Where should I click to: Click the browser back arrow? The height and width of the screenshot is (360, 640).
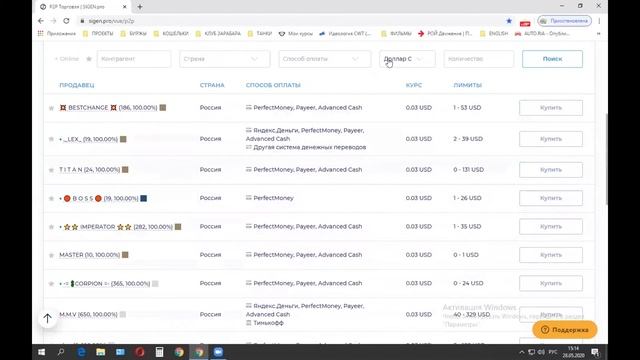click(41, 21)
